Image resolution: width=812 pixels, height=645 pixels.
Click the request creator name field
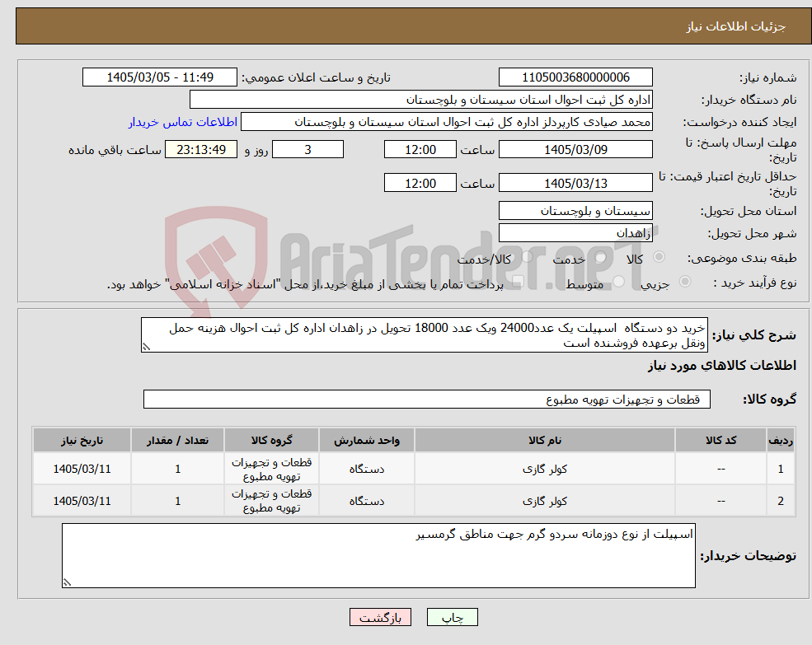pos(446,122)
